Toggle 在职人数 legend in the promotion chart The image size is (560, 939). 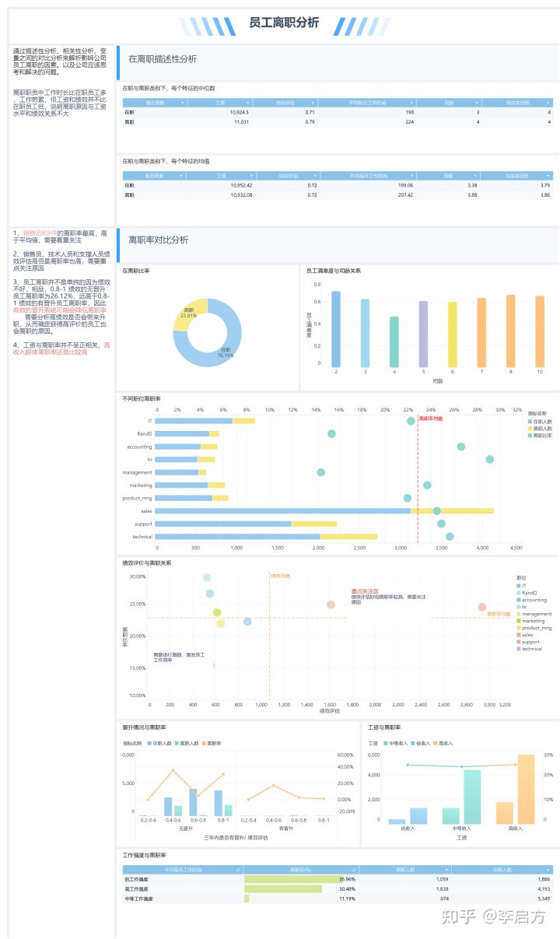159,744
